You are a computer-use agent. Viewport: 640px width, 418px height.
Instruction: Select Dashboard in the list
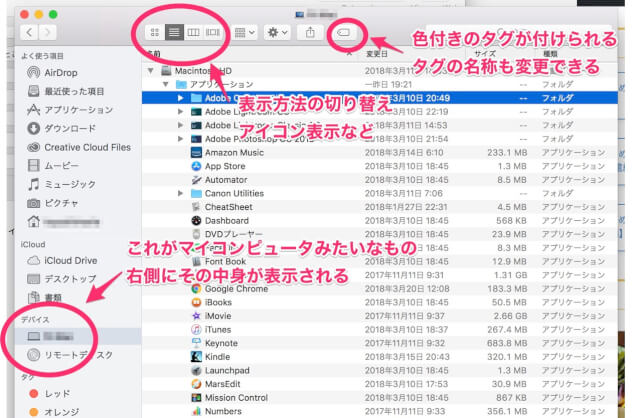[x=227, y=221]
